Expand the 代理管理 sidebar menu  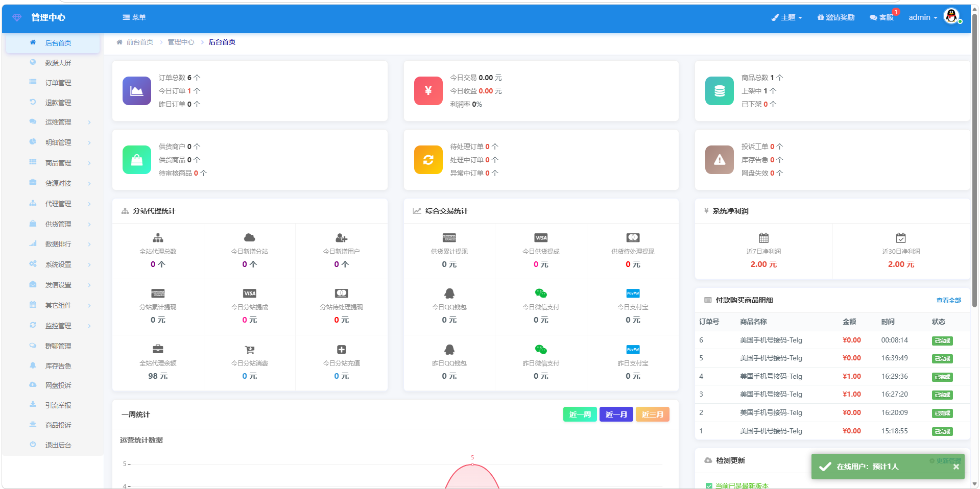click(53, 204)
